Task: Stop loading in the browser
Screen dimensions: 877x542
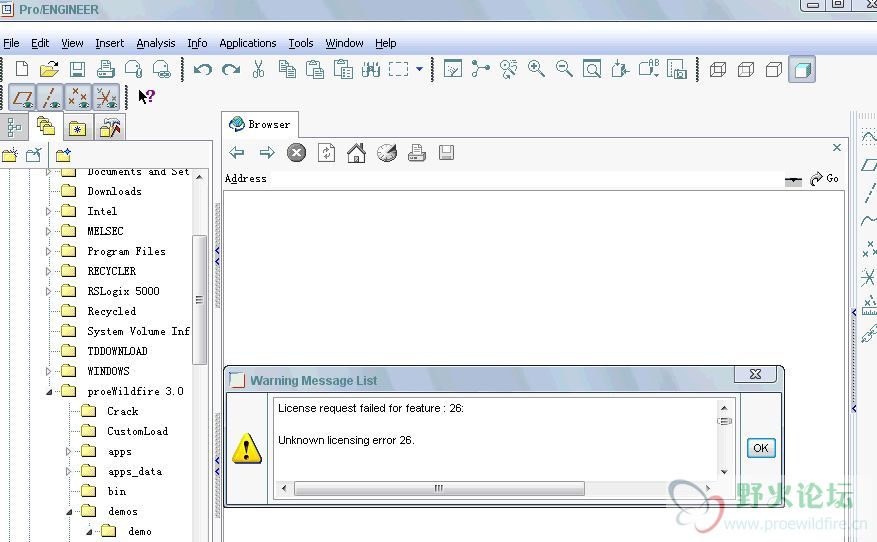Action: point(296,152)
